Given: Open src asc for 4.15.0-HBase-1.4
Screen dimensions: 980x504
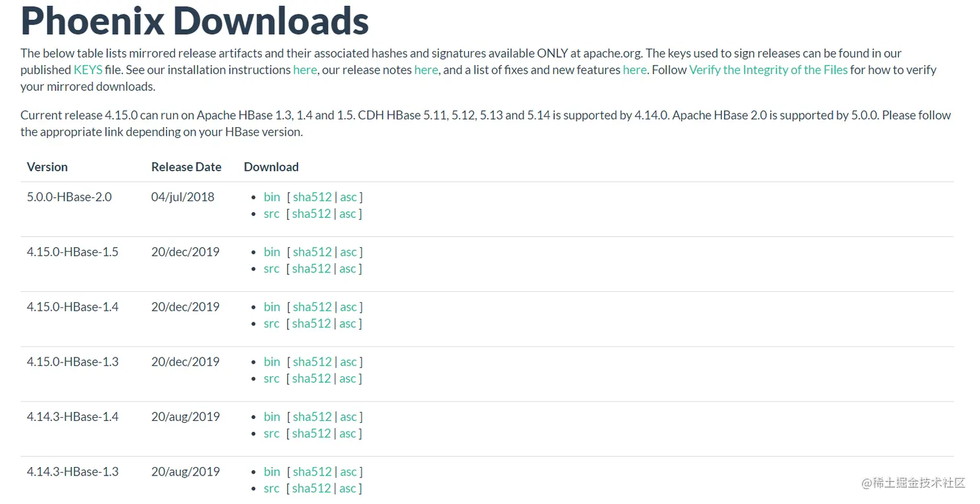Looking at the screenshot, I should [347, 324].
